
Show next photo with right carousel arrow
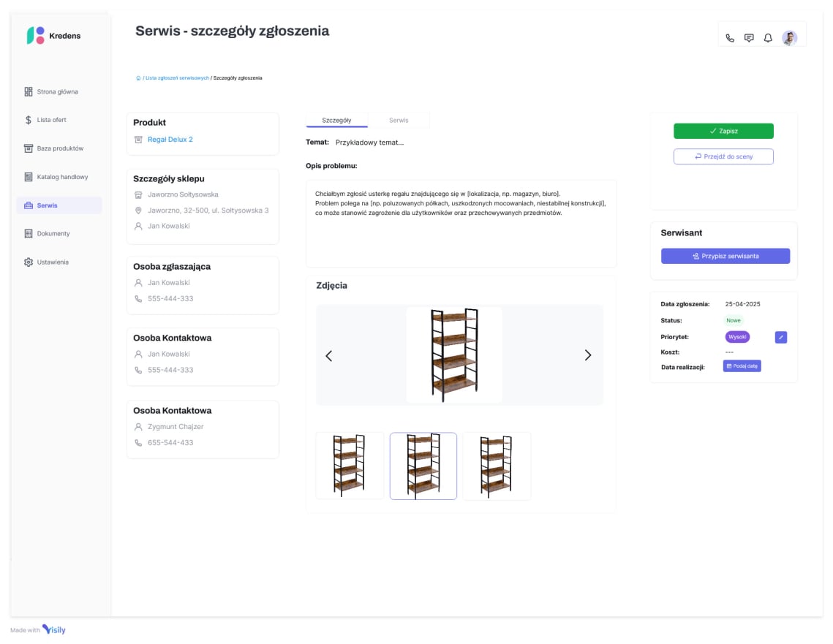tap(588, 355)
